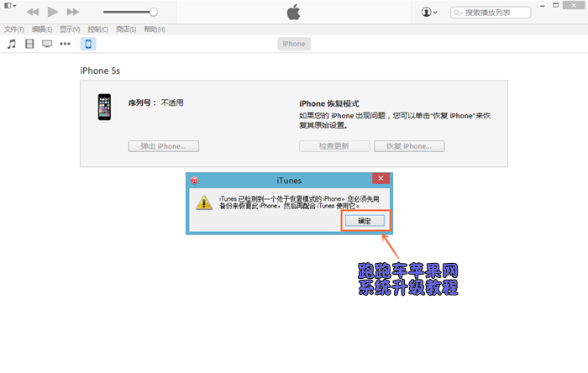Open the 控制(C) menu
Image resolution: width=588 pixels, height=373 pixels.
pyautogui.click(x=98, y=29)
